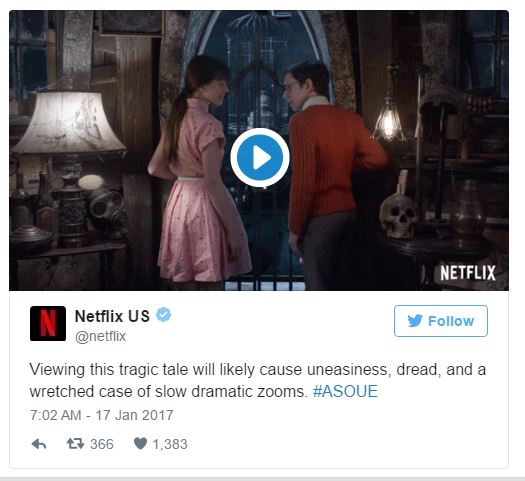
Task: Click the lit lampshade in the video frame
Action: point(68,123)
